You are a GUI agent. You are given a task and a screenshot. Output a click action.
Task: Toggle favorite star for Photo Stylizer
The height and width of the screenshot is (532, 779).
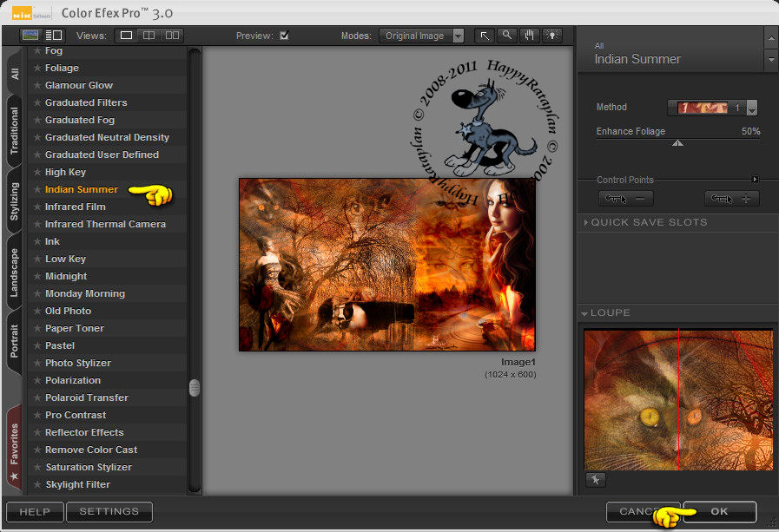click(x=37, y=364)
